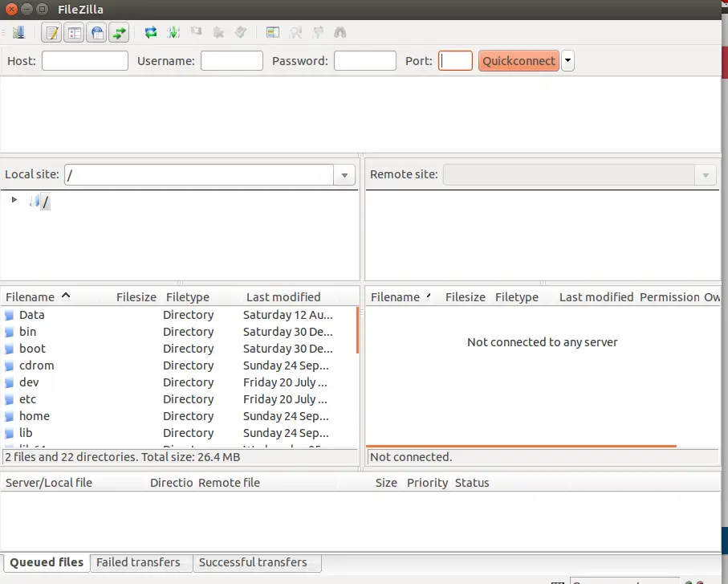Image resolution: width=728 pixels, height=584 pixels.
Task: Sort local files by Filetype column
Action: click(x=188, y=297)
